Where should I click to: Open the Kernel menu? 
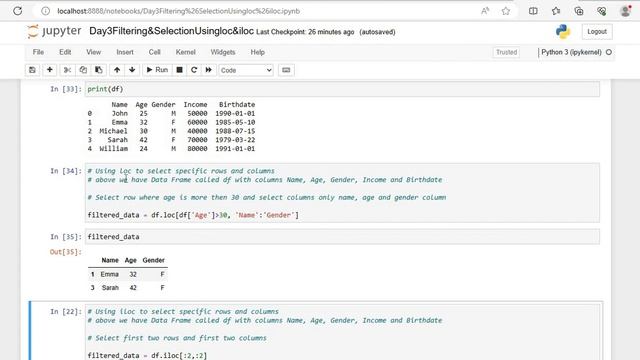click(186, 52)
